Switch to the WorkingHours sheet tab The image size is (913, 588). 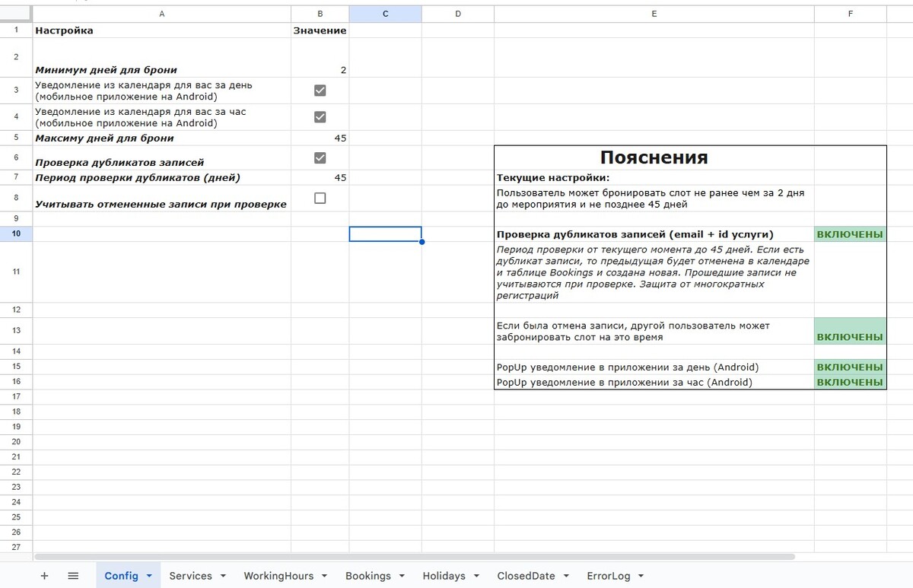[x=278, y=576]
